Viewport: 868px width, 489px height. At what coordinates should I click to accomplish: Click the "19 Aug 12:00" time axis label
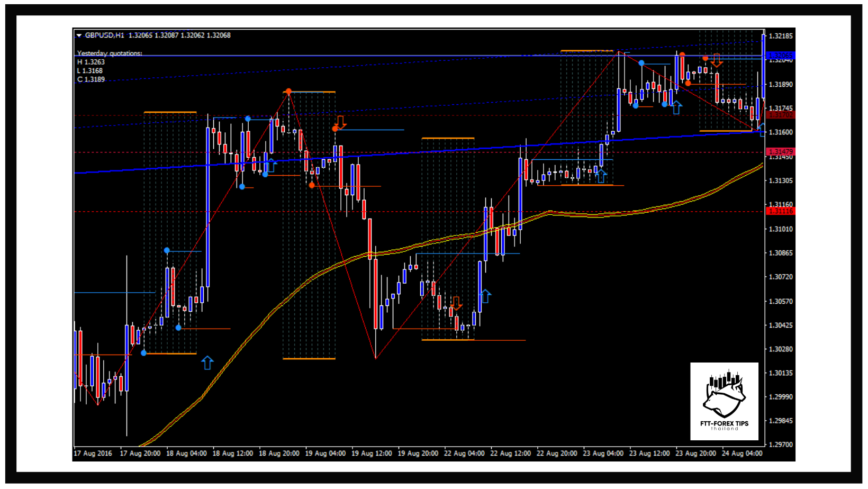click(372, 454)
